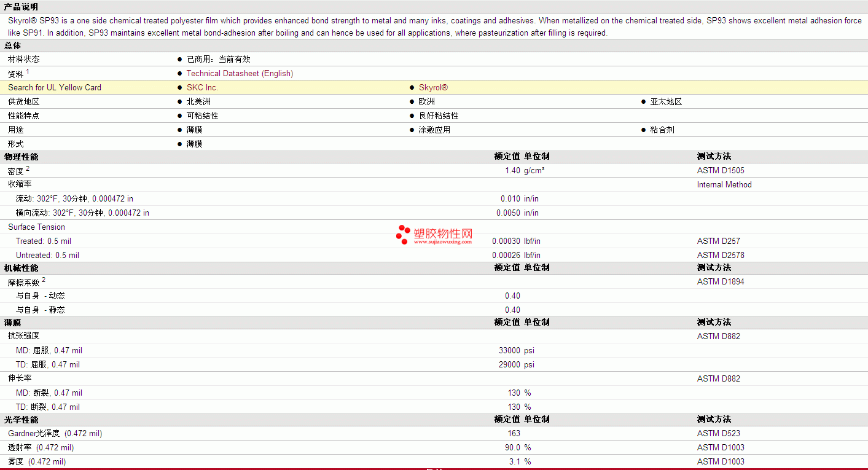Click the 性能特点 row label

pyautogui.click(x=24, y=116)
